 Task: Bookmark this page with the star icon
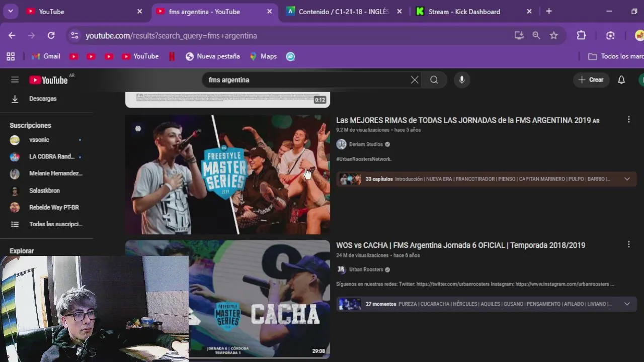point(554,36)
